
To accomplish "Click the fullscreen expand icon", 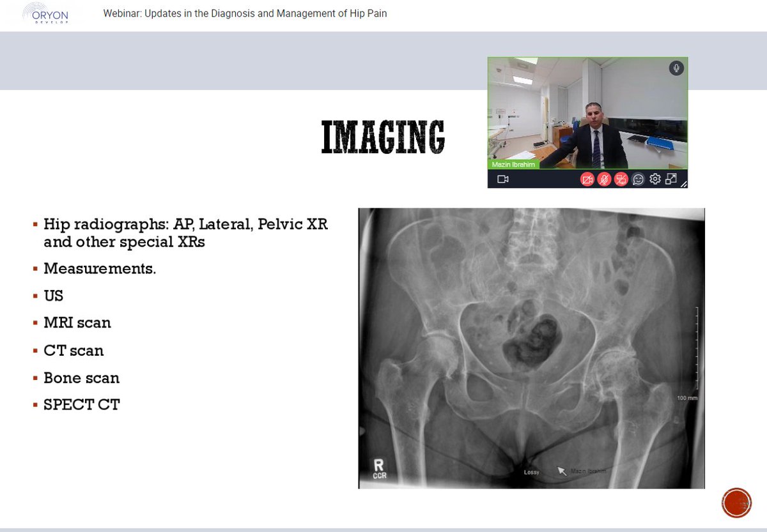I will (671, 179).
